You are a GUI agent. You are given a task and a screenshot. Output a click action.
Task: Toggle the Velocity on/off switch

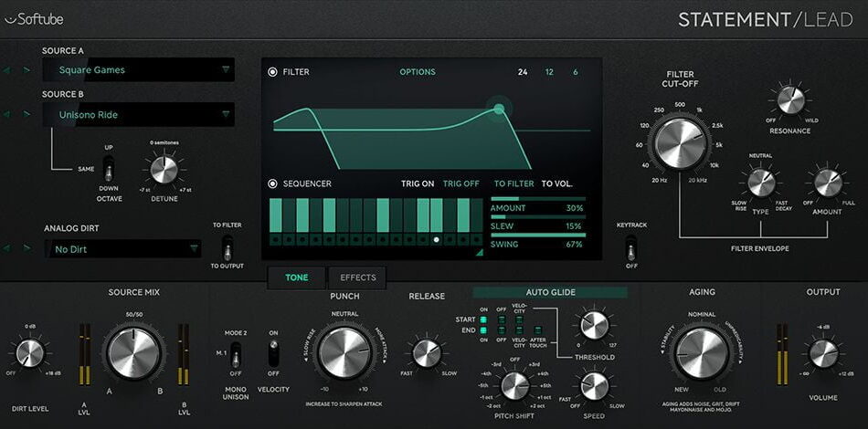coord(273,353)
